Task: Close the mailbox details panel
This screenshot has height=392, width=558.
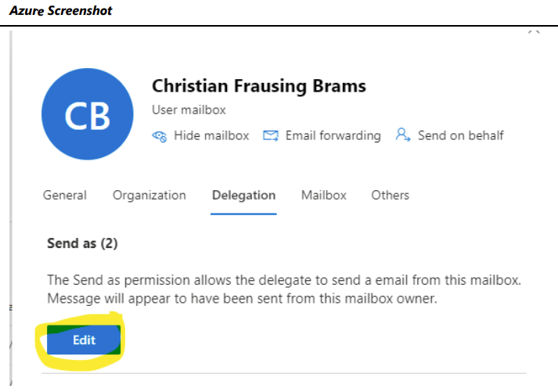Action: pyautogui.click(x=534, y=33)
